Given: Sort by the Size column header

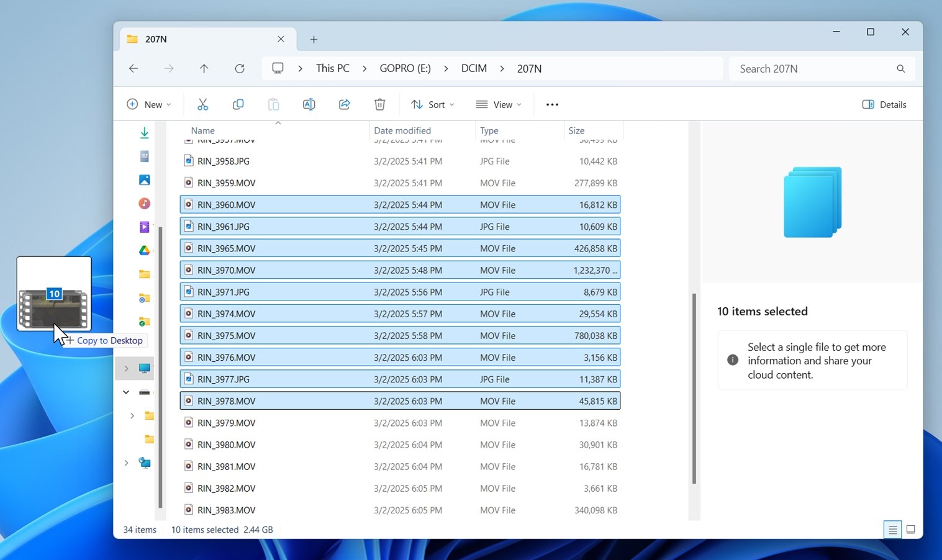Looking at the screenshot, I should pos(593,130).
